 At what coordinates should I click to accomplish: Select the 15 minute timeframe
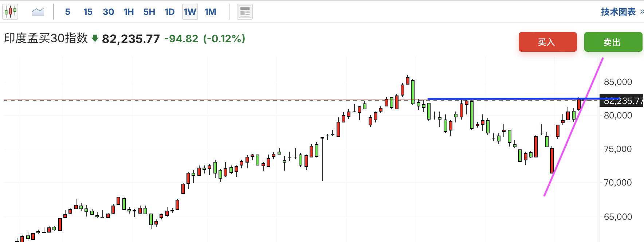[x=88, y=12]
